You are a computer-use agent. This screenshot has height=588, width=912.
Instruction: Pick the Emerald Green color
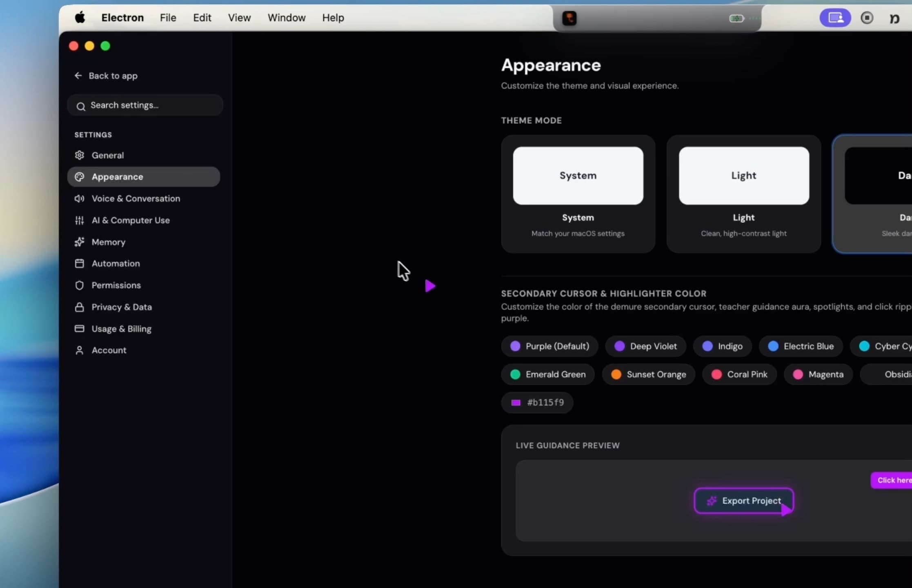click(548, 374)
